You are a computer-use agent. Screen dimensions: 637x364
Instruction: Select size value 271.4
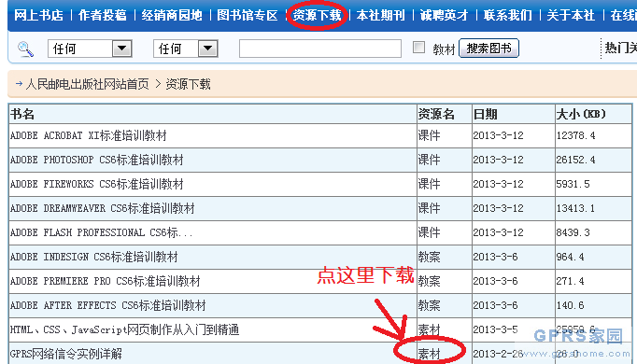coord(571,281)
